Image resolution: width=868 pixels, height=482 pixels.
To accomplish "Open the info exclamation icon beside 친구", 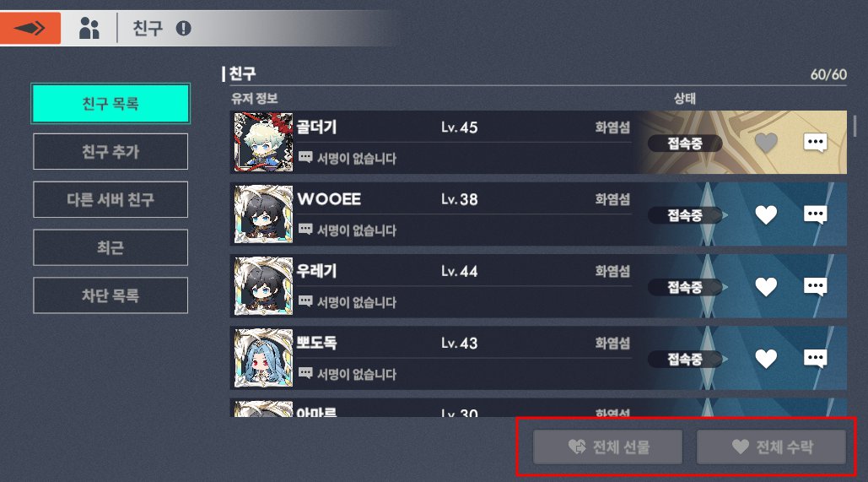I will (183, 28).
